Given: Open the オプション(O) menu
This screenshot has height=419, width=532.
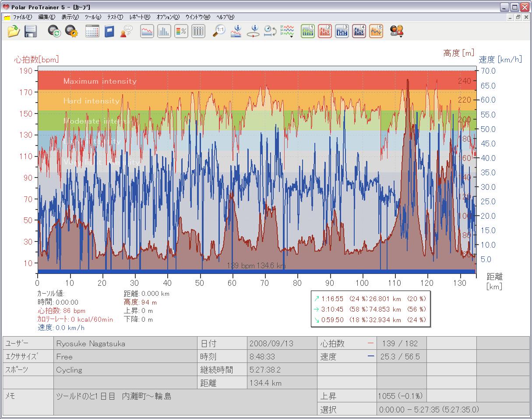Looking at the screenshot, I should (x=168, y=17).
